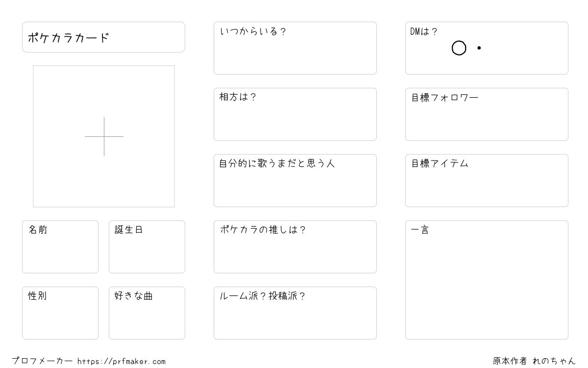
Task: Click the plus crosshair in the image placeholder
Action: tap(104, 136)
